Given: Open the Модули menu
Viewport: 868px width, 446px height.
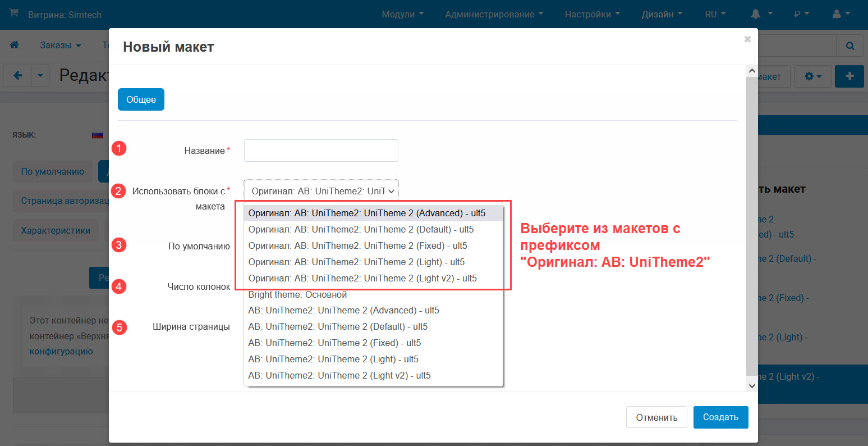Looking at the screenshot, I should click(x=402, y=14).
